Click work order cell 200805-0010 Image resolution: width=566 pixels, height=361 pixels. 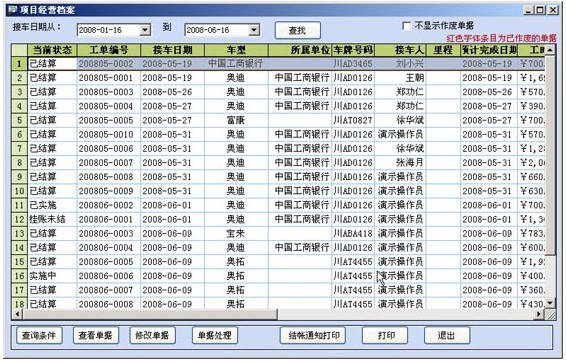click(x=109, y=134)
